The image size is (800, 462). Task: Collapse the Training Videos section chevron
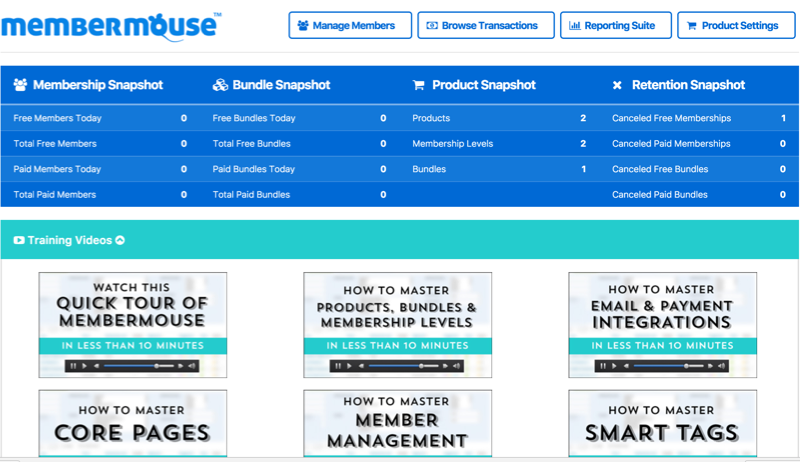coord(120,240)
